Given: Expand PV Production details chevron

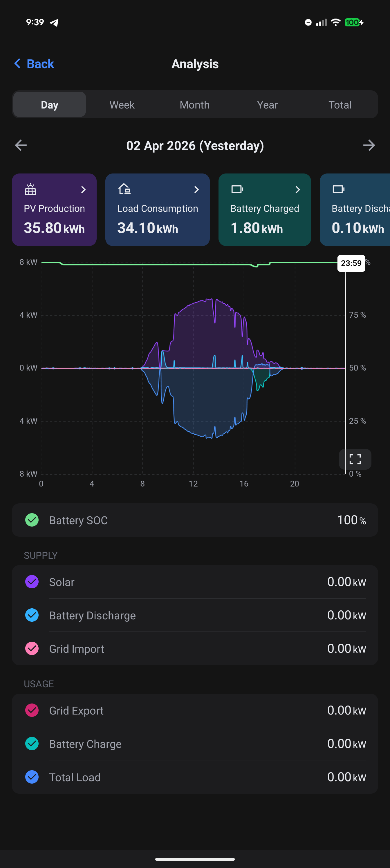Looking at the screenshot, I should pyautogui.click(x=83, y=190).
